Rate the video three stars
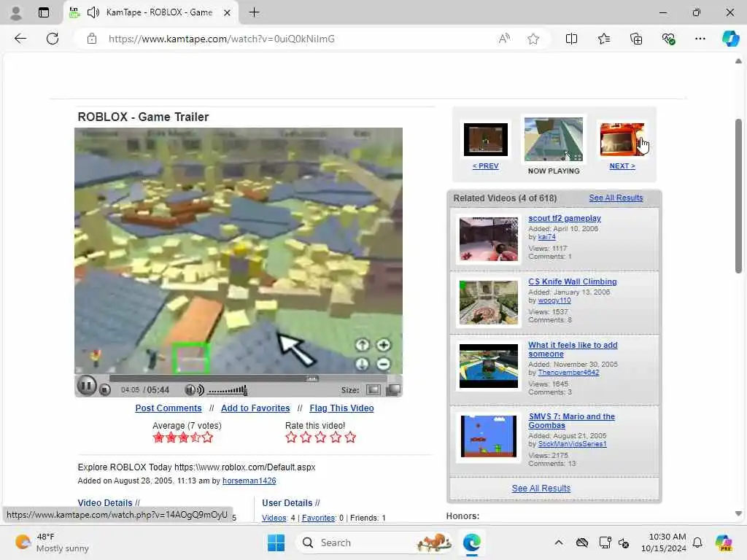Viewport: 747px width, 560px height. click(321, 437)
